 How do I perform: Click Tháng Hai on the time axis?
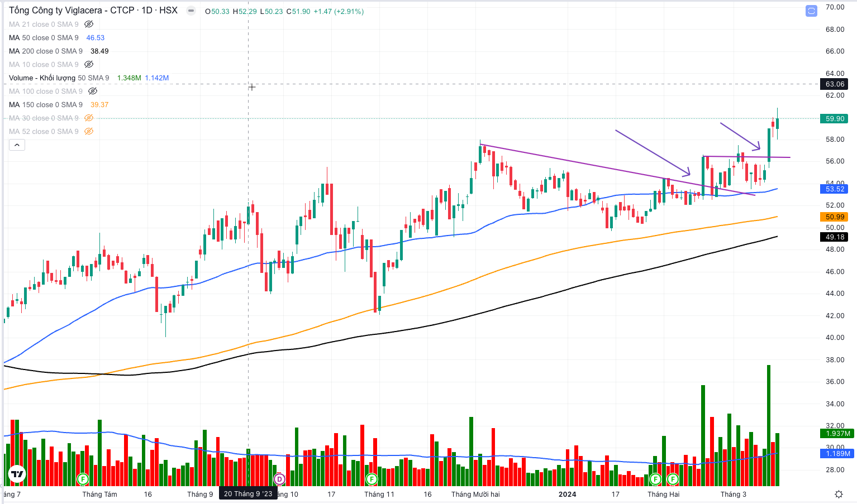(664, 495)
